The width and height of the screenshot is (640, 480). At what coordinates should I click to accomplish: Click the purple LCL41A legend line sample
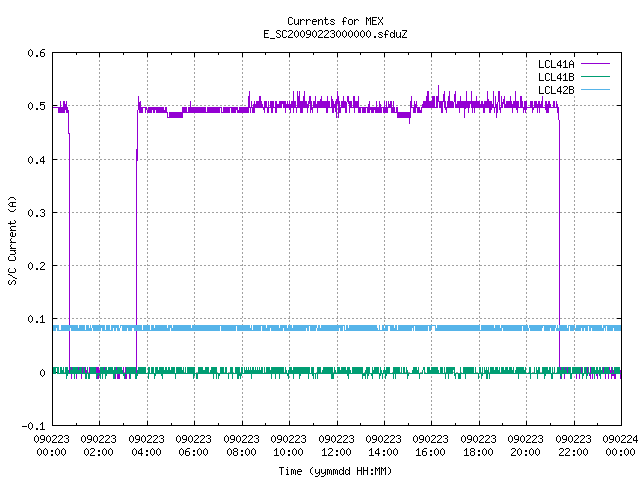click(595, 64)
